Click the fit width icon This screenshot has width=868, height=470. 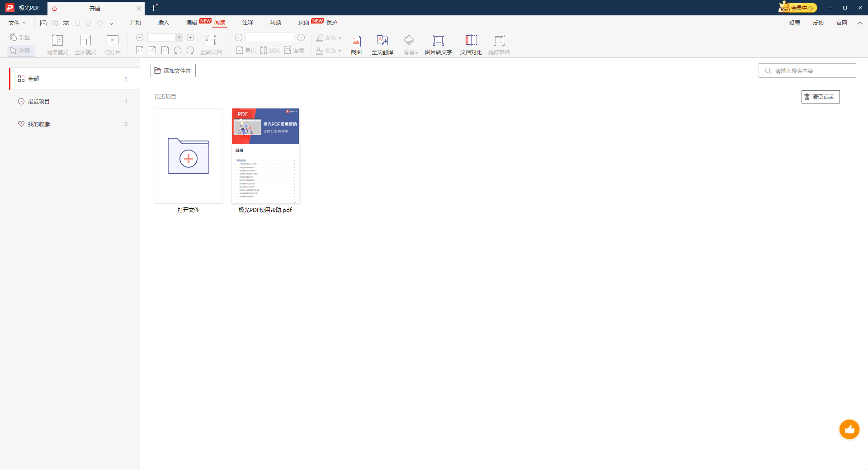point(165,50)
